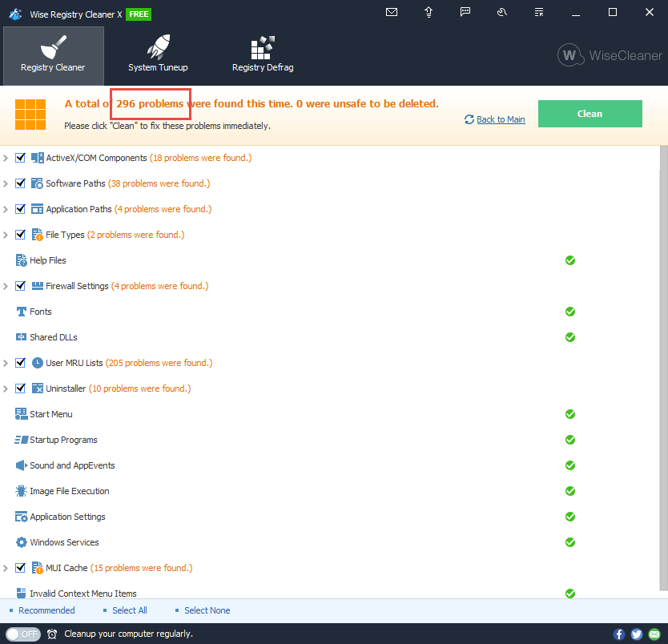Click the Shared DLLs category icon
The width and height of the screenshot is (668, 644).
tap(22, 337)
